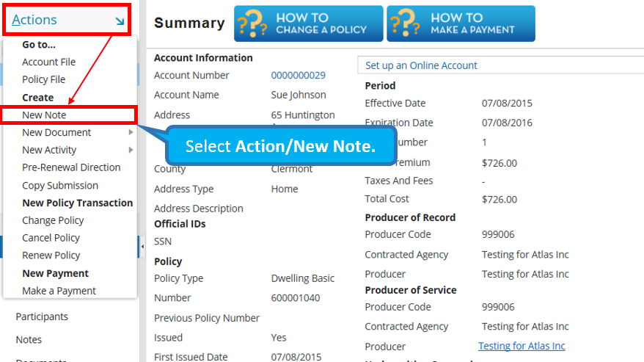Click Set up an Online Account

click(x=421, y=65)
